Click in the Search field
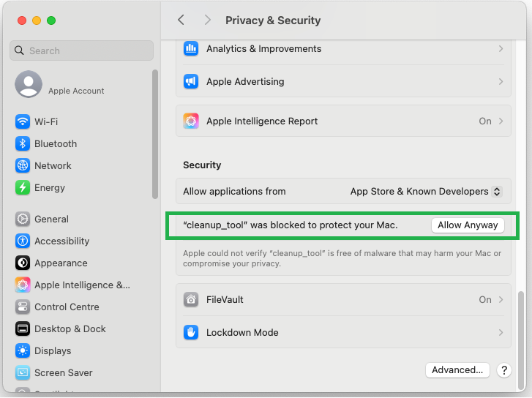The image size is (532, 398). pos(81,50)
